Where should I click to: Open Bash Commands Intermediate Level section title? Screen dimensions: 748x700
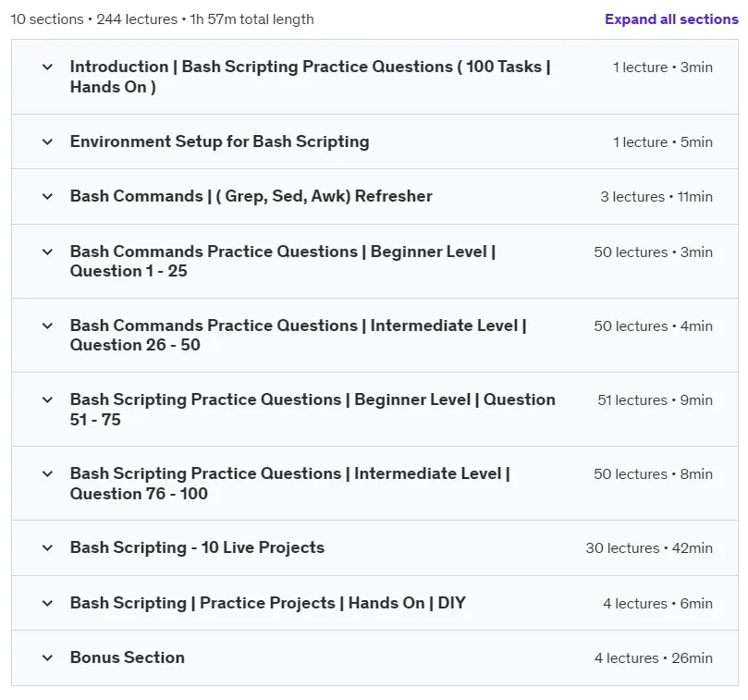click(x=298, y=335)
